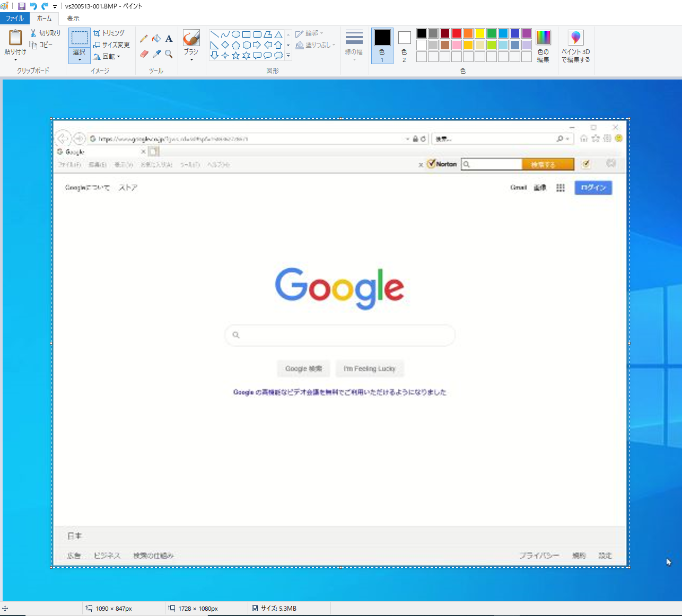Click the 貼り付け clipboard icon
The image size is (682, 616).
(15, 38)
